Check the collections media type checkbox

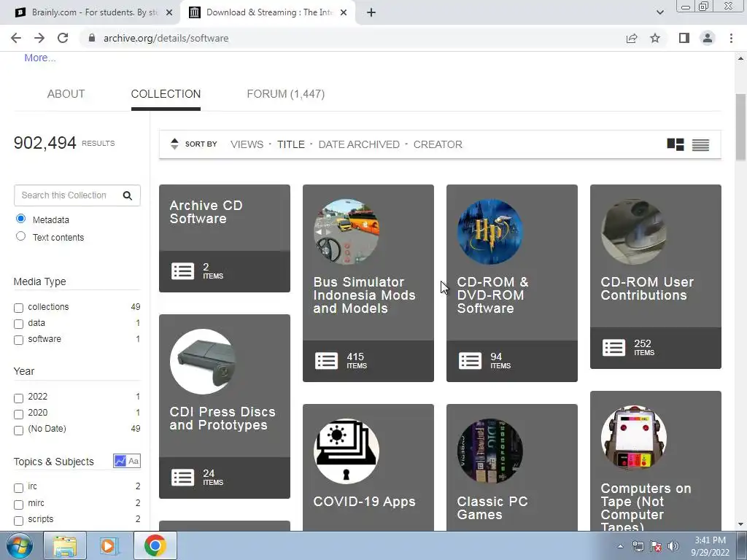[18, 308]
